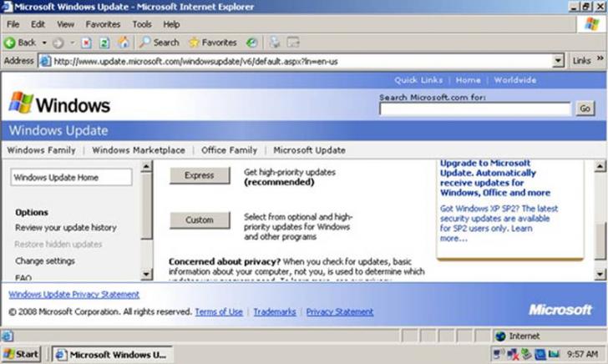The height and width of the screenshot is (364, 608).
Task: Open the Favorites menu in menu bar
Action: 103,24
